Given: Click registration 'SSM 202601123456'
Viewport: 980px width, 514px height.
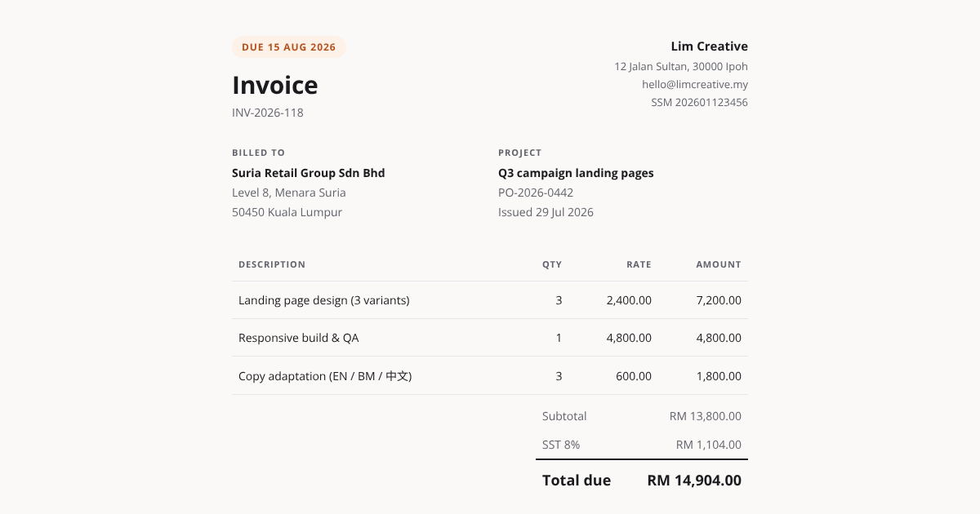Looking at the screenshot, I should point(700,103).
